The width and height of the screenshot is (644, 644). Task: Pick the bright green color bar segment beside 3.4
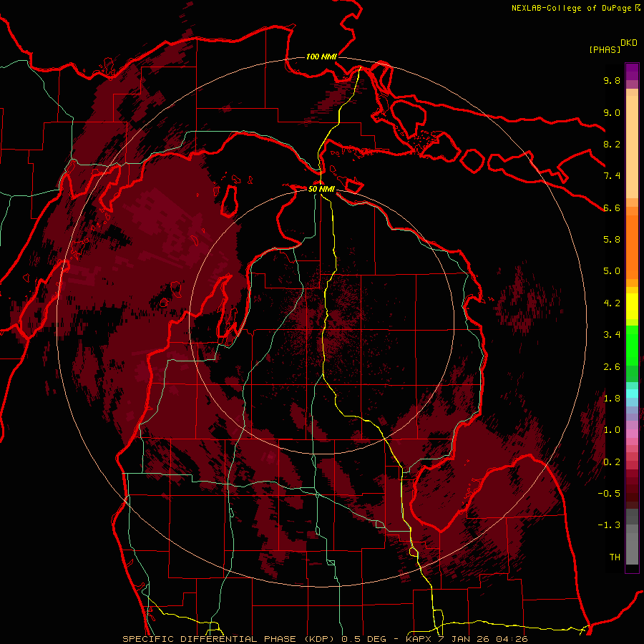pos(632,345)
